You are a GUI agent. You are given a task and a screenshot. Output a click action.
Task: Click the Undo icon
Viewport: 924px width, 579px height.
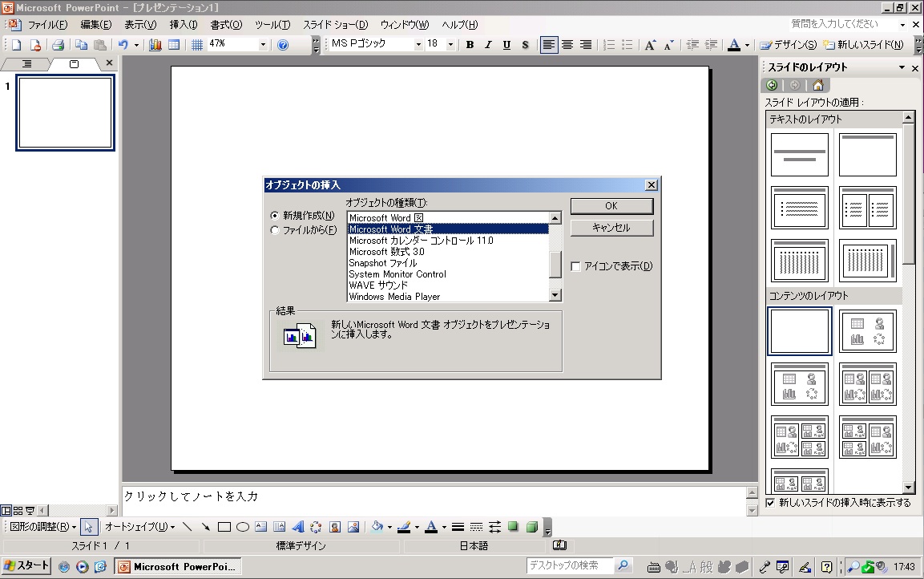pos(123,45)
